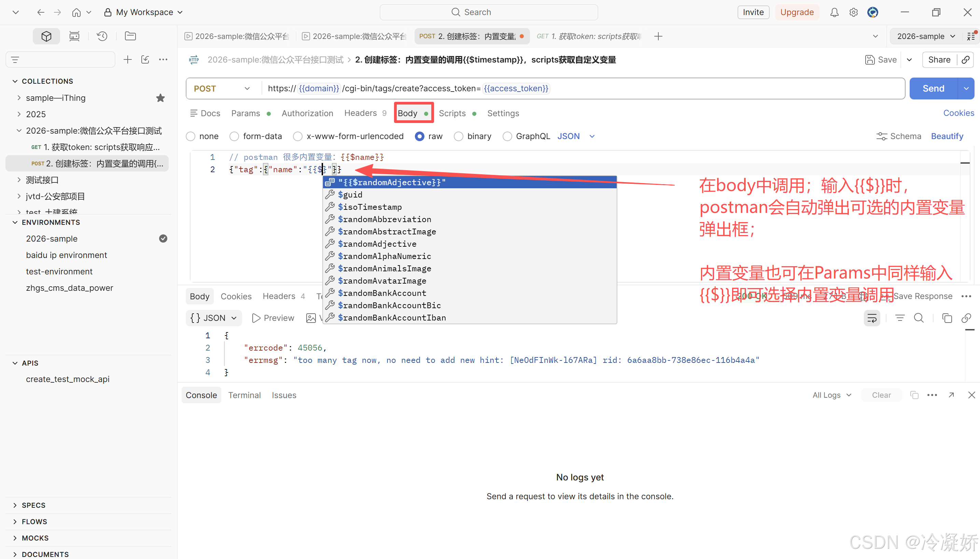Open the environment variables quick-look icon
Viewport: 980px width, 559px height.
[971, 36]
